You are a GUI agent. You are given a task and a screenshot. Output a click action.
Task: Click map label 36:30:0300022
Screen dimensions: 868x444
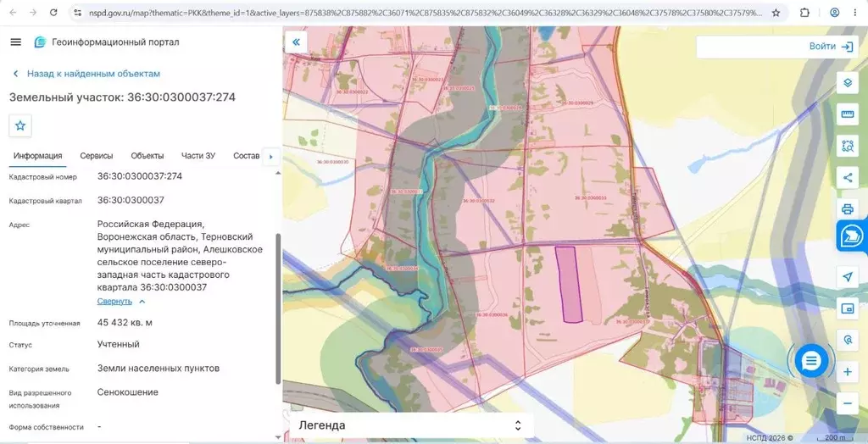coord(353,92)
